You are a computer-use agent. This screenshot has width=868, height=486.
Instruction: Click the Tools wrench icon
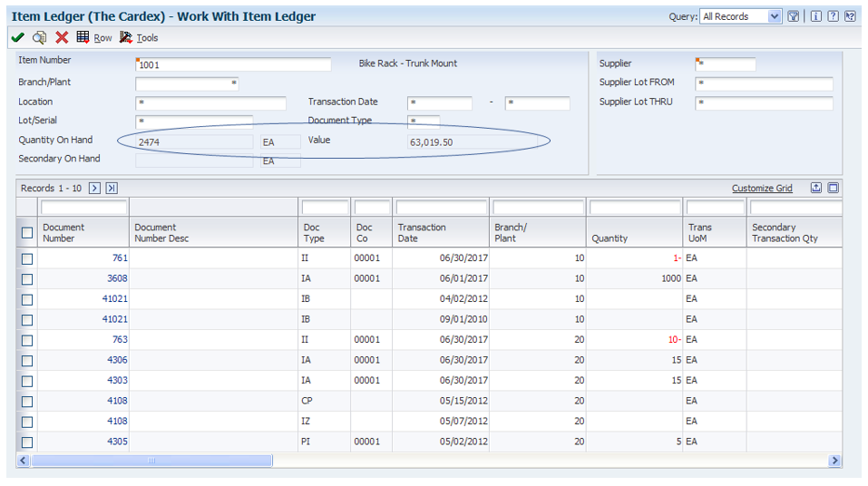[126, 37]
